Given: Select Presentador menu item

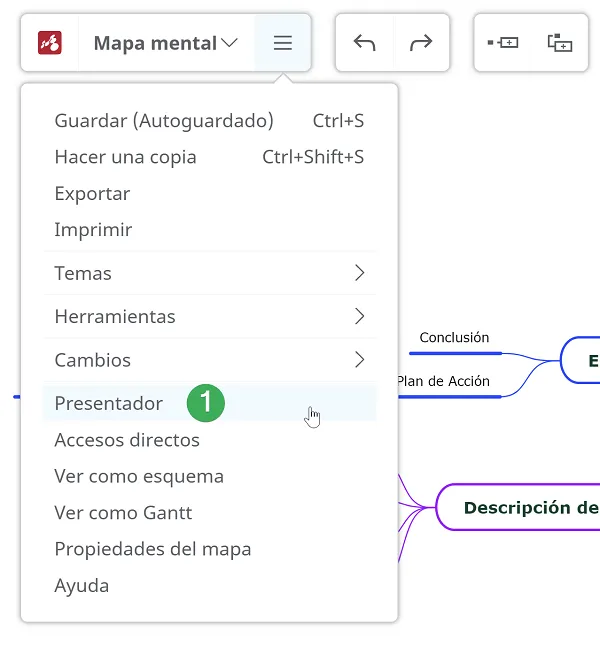Looking at the screenshot, I should tap(210, 403).
